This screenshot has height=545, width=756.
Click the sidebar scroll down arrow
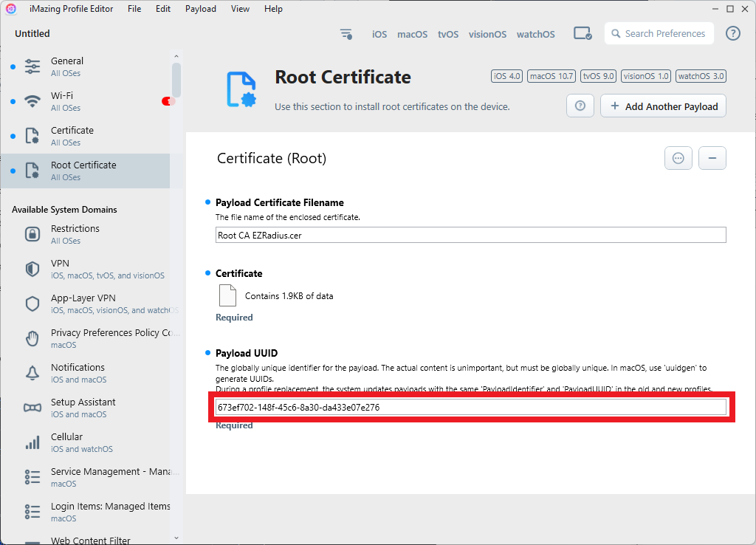click(x=176, y=538)
